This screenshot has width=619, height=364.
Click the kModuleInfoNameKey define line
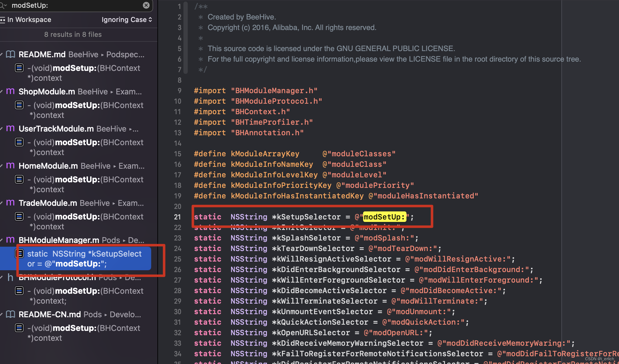coord(290,164)
